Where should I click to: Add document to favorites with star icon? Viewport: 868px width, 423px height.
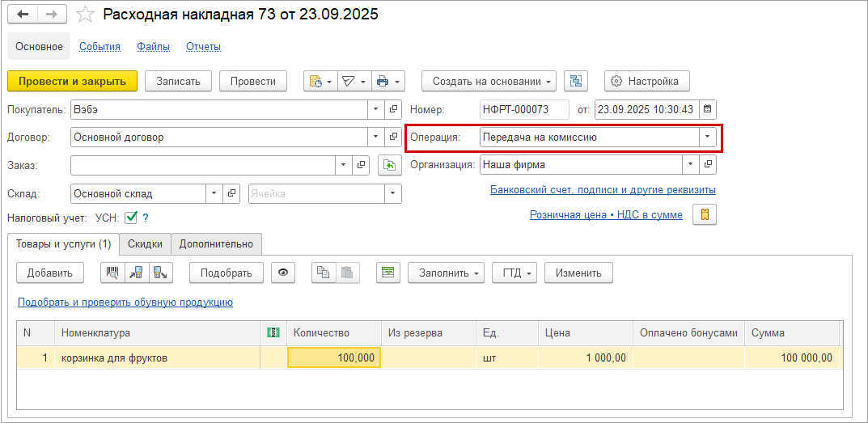(x=85, y=15)
